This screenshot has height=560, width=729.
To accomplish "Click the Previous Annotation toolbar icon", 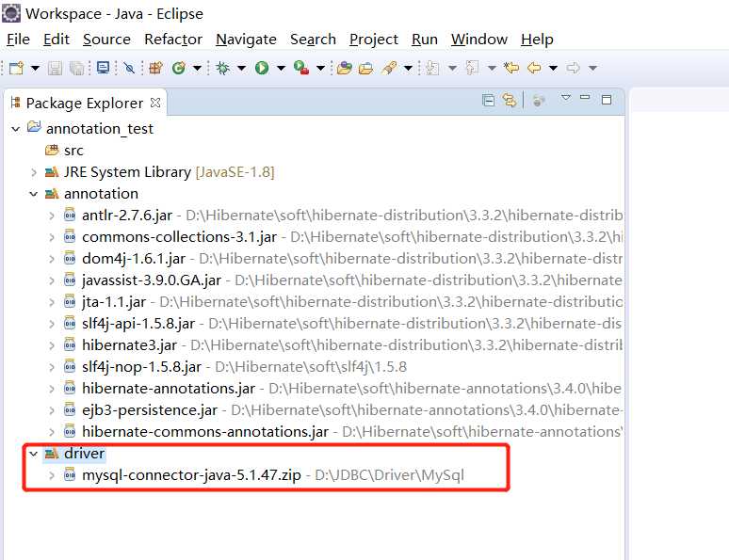I will coord(473,69).
